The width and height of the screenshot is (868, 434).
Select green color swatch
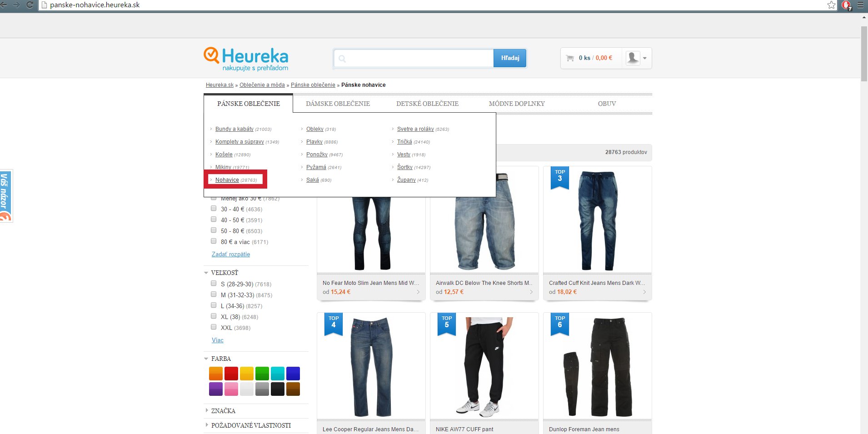[262, 374]
